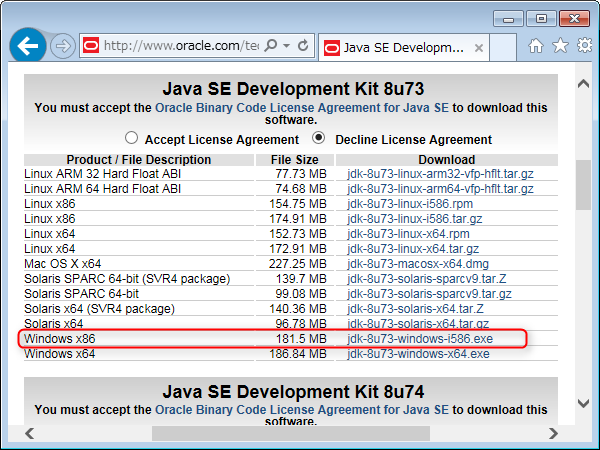Download jdk-8u73-solaris-sparcv9.tar.Z
600x450 pixels.
(427, 279)
